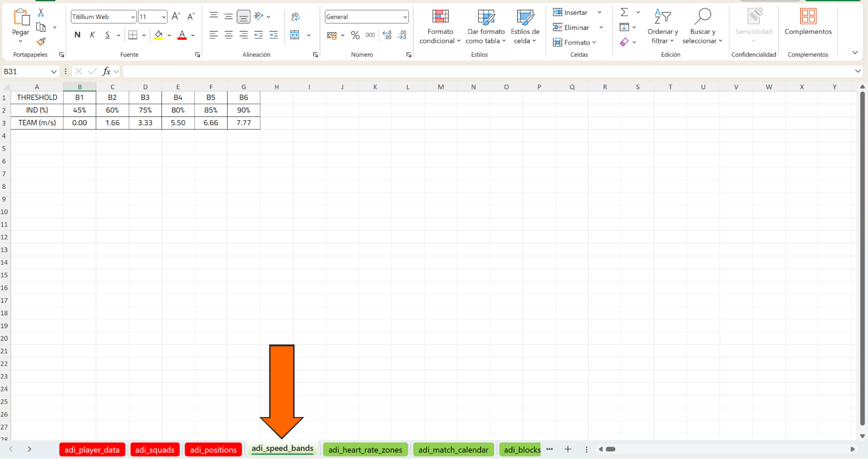Collapse the ribbon with the chevron

coord(855,52)
